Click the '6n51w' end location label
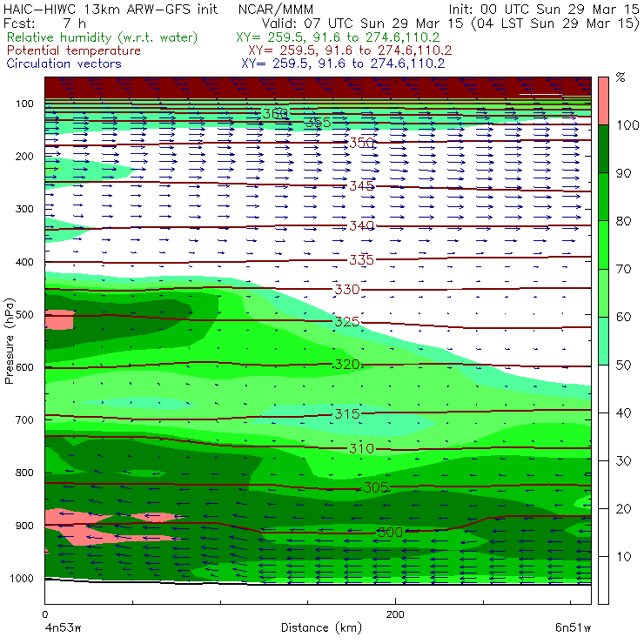Viewport: 644px width, 644px height. 573,628
